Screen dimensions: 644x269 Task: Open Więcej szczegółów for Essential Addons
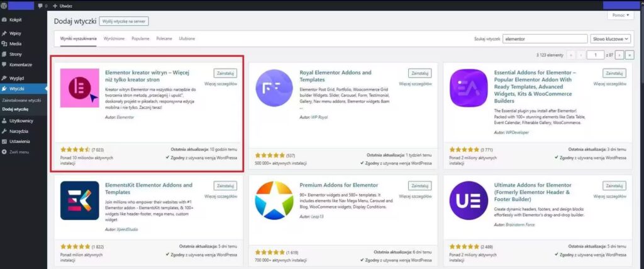click(610, 84)
